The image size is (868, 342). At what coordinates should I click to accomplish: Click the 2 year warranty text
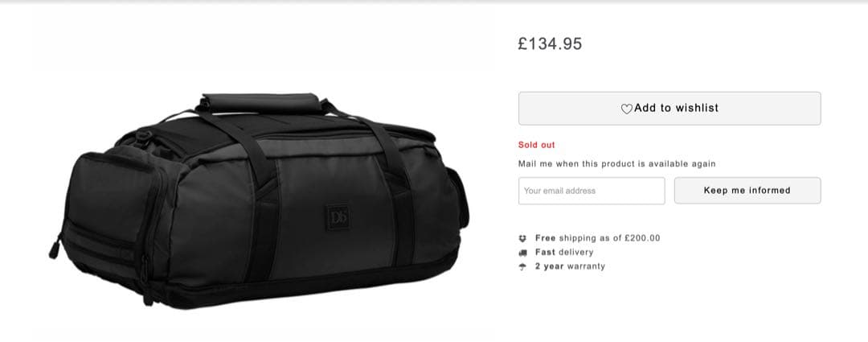(x=570, y=266)
